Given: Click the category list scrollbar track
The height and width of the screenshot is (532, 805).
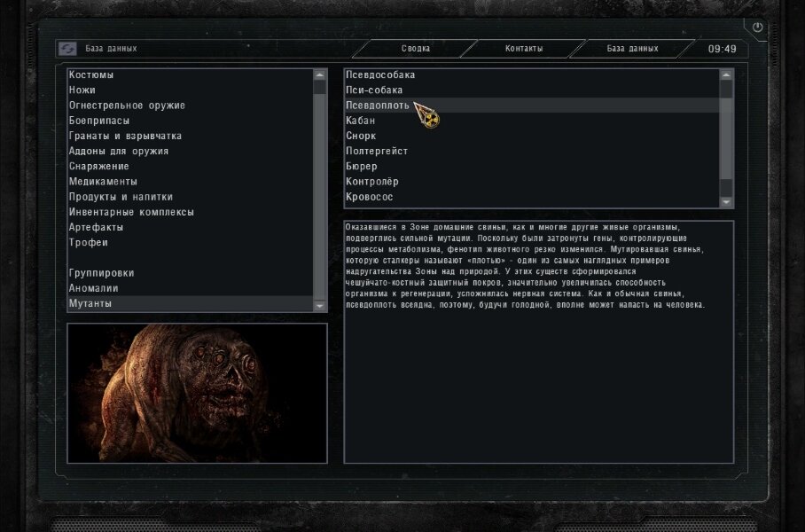Looking at the screenshot, I should click(319, 191).
